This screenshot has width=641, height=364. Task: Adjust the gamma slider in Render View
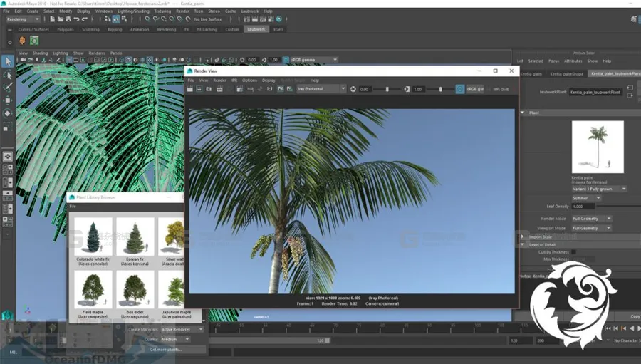point(441,89)
